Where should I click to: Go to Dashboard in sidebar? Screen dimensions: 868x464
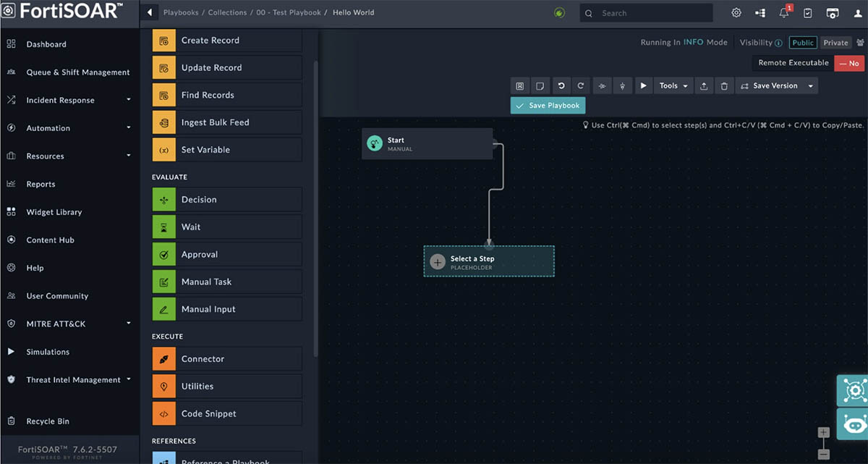pos(46,44)
